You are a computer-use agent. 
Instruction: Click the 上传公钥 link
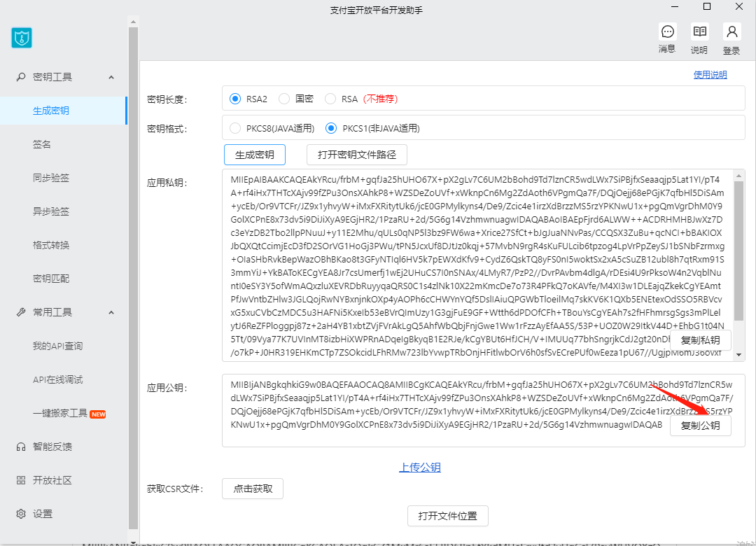pyautogui.click(x=419, y=468)
